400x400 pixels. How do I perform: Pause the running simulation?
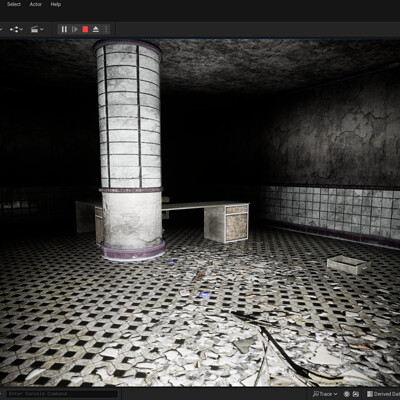point(64,29)
